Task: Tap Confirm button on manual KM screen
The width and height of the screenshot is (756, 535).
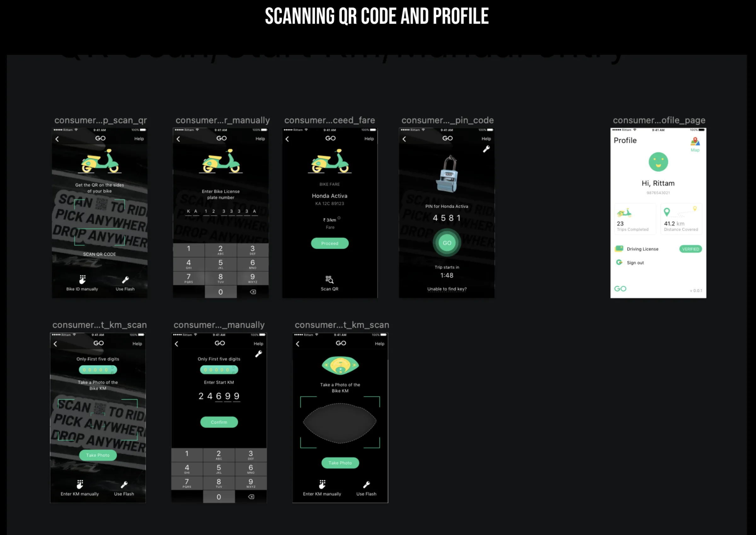Action: pos(219,422)
